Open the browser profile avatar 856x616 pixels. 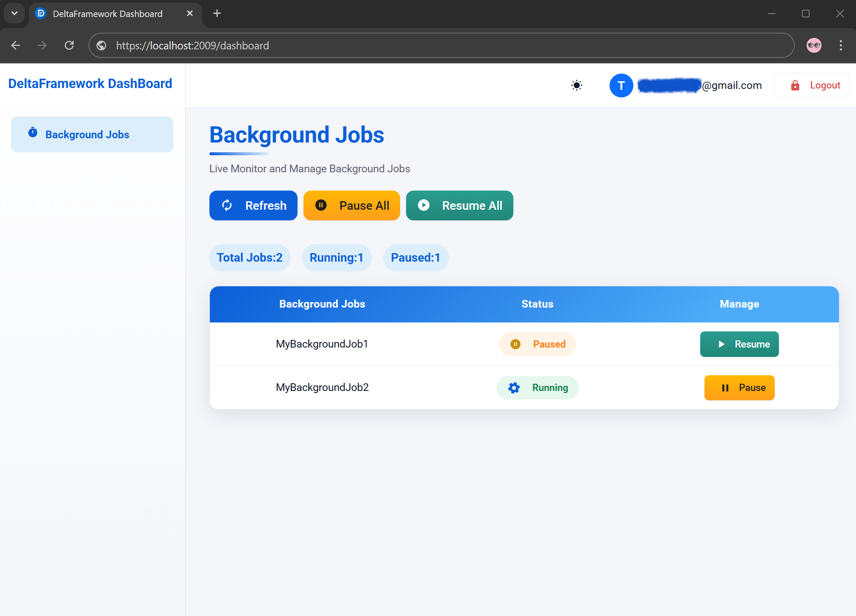click(814, 46)
